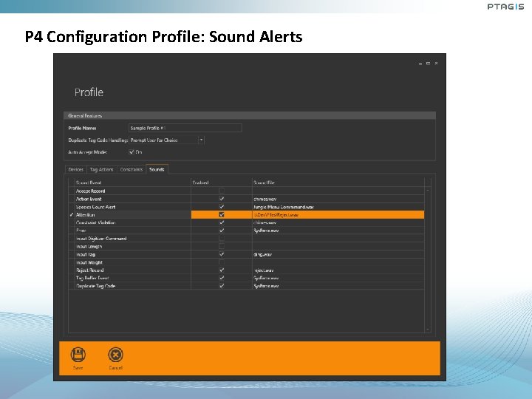The width and height of the screenshot is (532, 399).
Task: Minimize the Profile window
Action: pyautogui.click(x=420, y=64)
